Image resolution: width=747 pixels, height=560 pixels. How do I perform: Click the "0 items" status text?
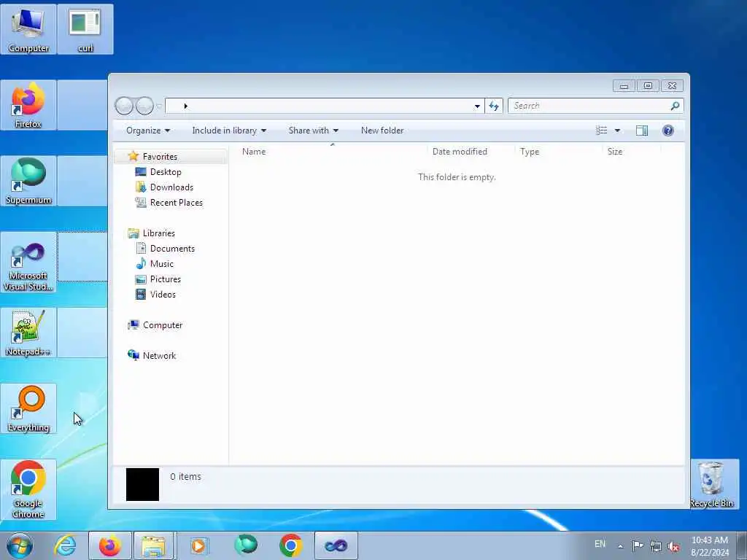(x=185, y=477)
